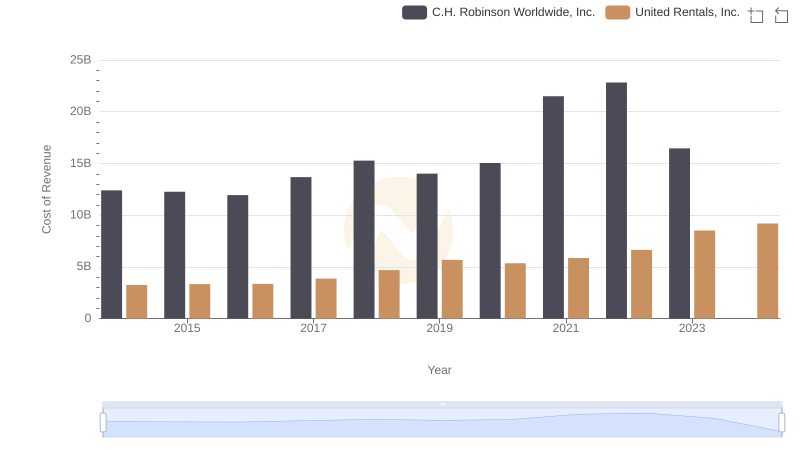Click the 2015 x-axis label

[x=187, y=328]
